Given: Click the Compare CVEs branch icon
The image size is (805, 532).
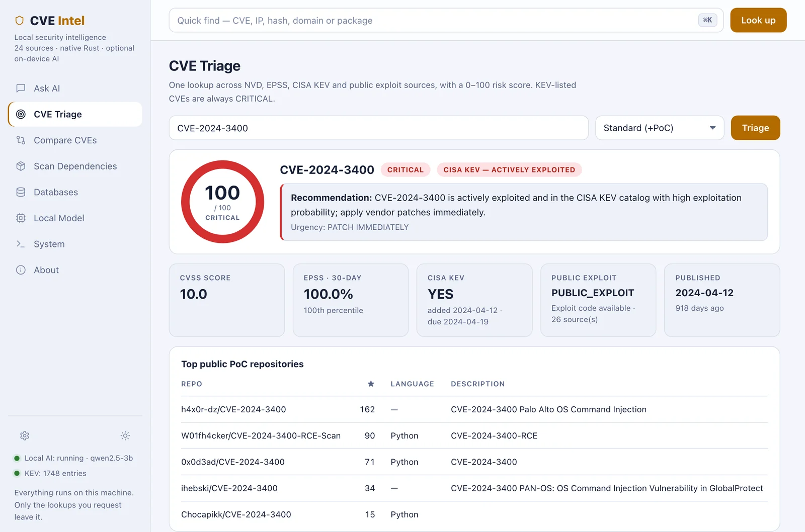Looking at the screenshot, I should [21, 140].
